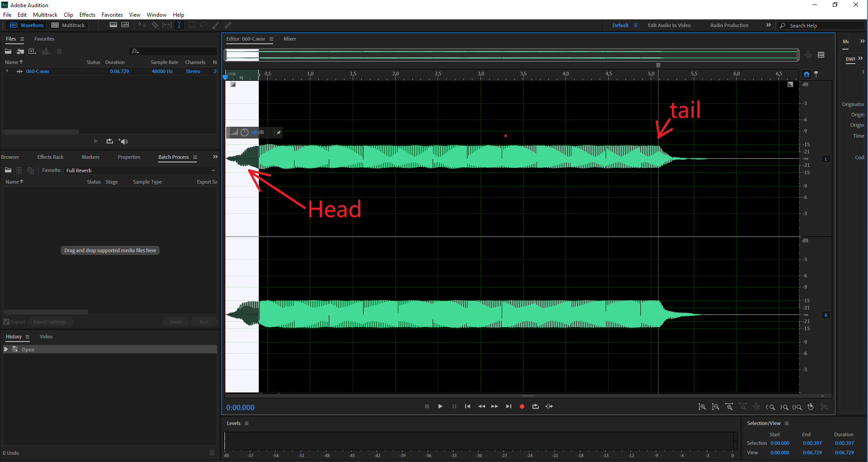This screenshot has width=868, height=462.
Task: Zoom in at out point
Action: (784, 407)
